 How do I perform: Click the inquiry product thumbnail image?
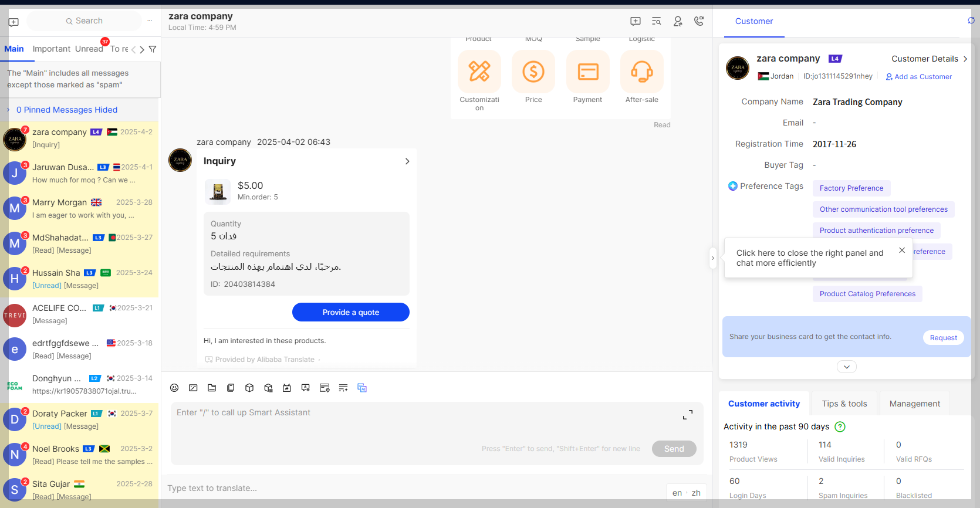[218, 191]
